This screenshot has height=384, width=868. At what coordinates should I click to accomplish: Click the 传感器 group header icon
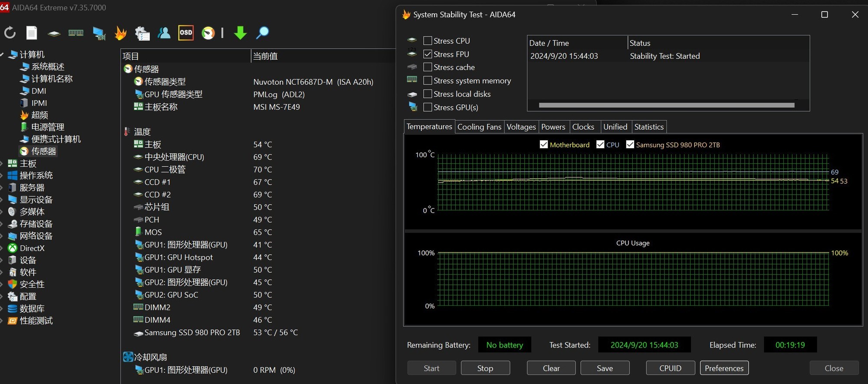tap(128, 69)
